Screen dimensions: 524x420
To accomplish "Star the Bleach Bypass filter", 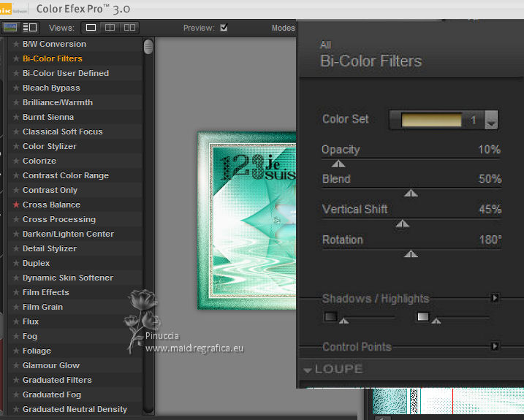I will click(x=15, y=88).
